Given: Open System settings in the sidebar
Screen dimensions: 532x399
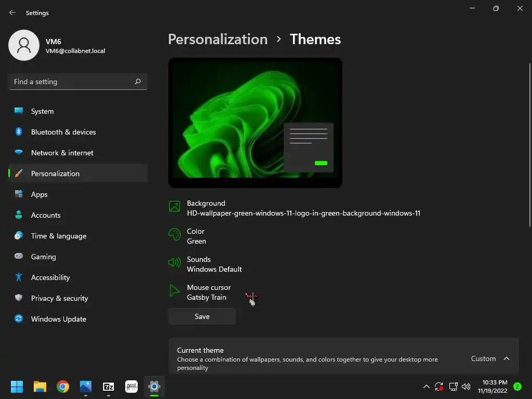Looking at the screenshot, I should click(78, 111).
